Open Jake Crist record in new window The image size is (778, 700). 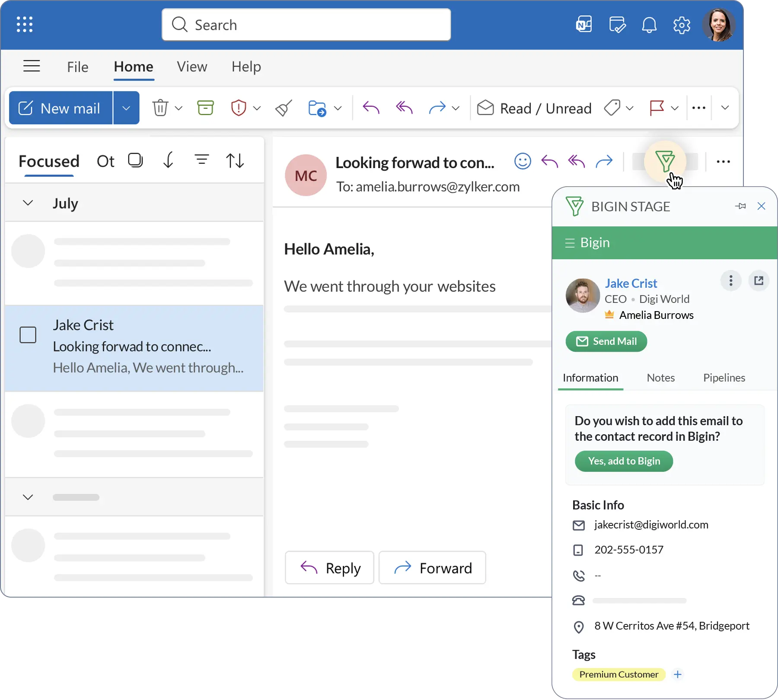(x=759, y=281)
